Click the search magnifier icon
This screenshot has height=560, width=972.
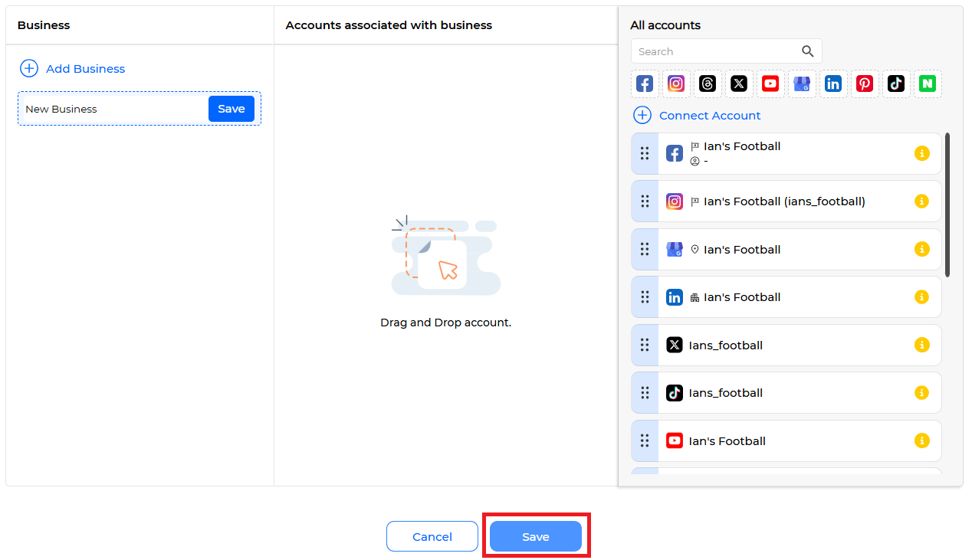tap(807, 51)
